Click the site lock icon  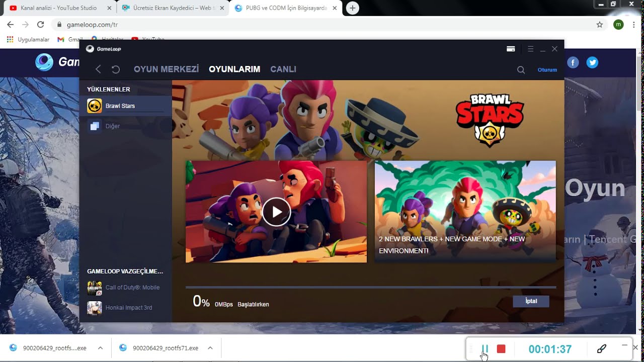tap(59, 24)
